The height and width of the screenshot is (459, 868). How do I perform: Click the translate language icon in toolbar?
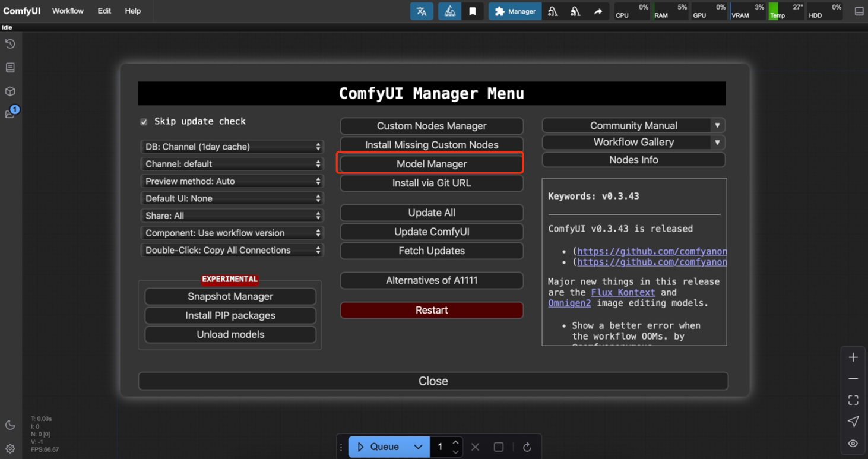422,11
